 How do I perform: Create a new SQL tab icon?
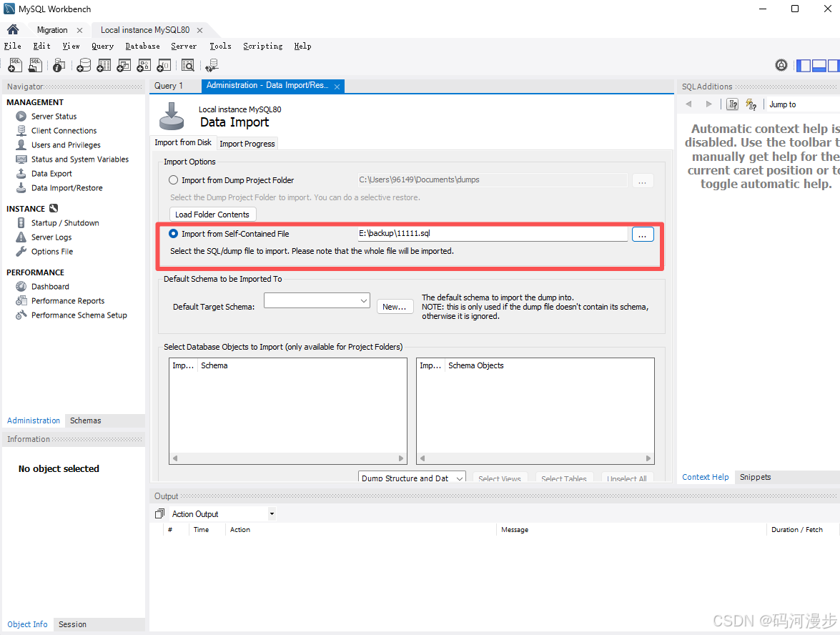pos(15,65)
